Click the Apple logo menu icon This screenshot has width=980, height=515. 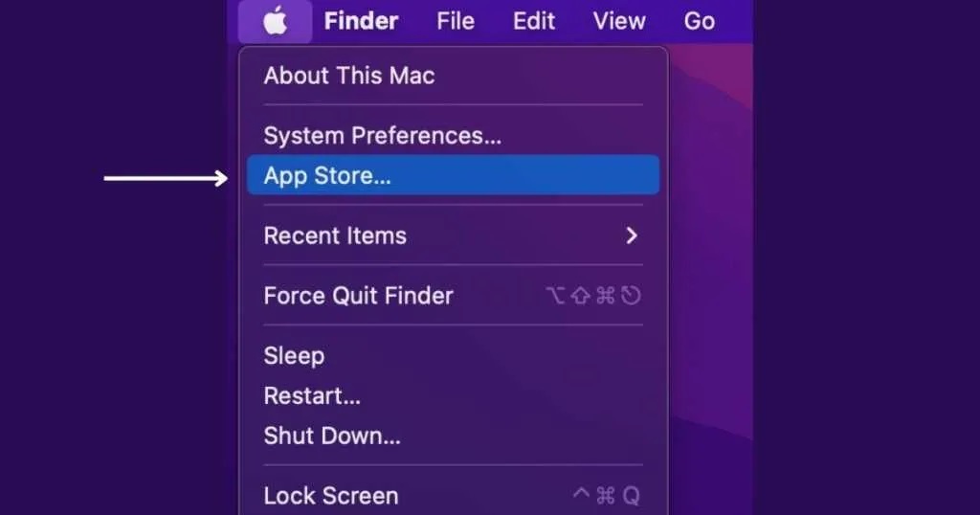point(275,21)
